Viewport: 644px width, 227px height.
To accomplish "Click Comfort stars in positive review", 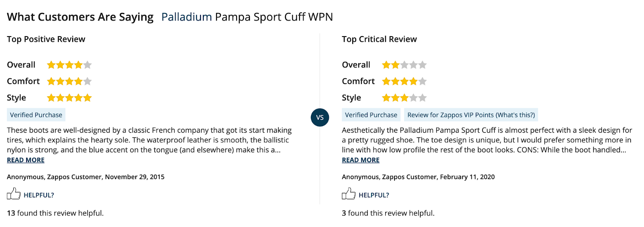I will tap(69, 81).
